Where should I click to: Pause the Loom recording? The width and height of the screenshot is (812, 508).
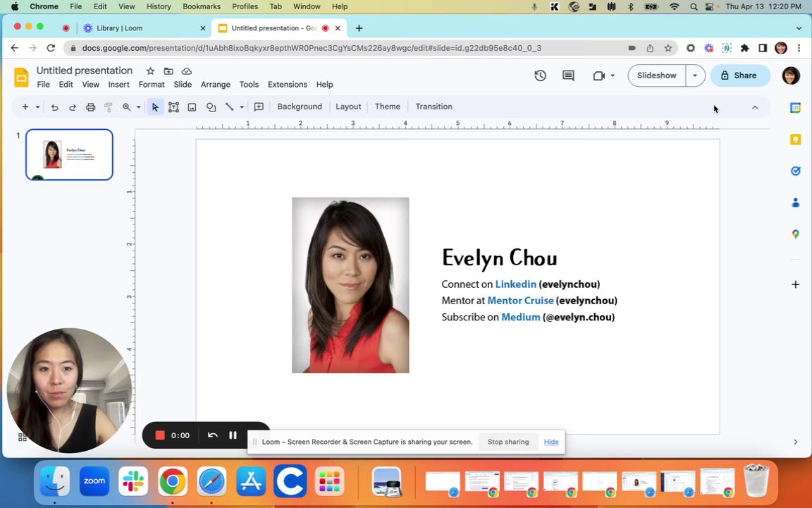click(x=233, y=435)
